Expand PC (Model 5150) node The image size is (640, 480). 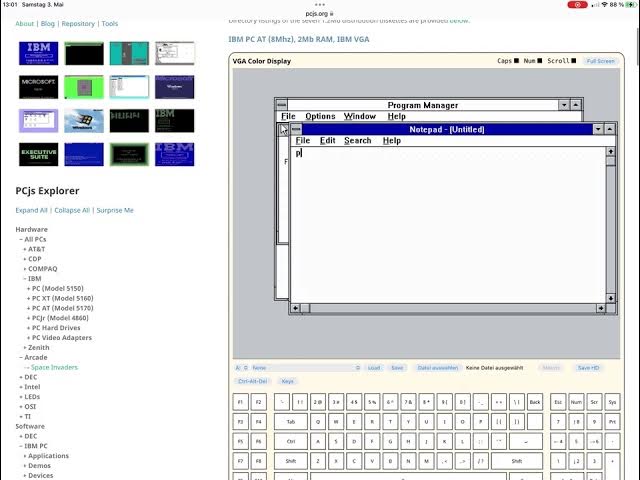tap(55, 288)
